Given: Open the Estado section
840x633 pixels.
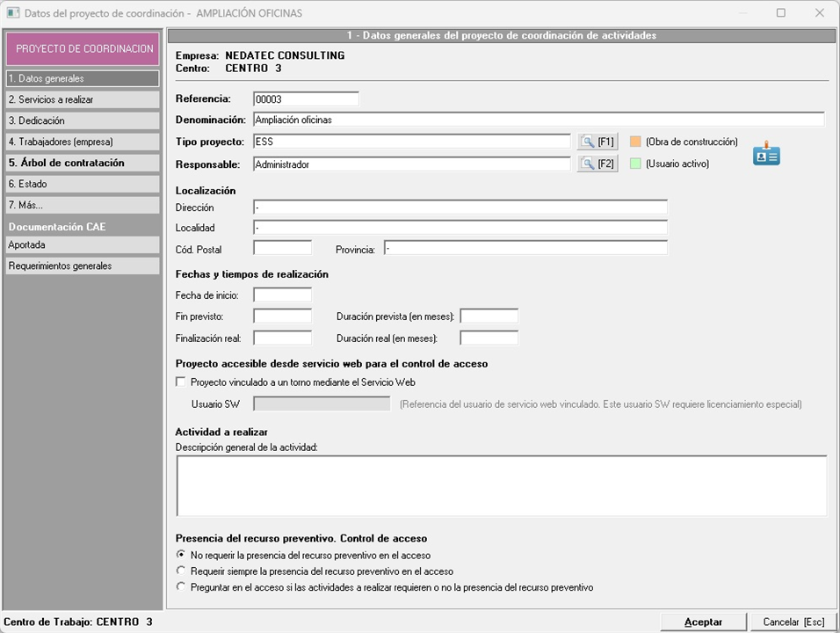Looking at the screenshot, I should [x=83, y=184].
